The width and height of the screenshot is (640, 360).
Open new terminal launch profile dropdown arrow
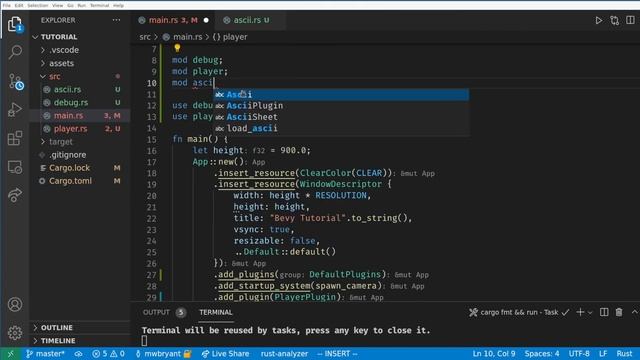tap(590, 313)
